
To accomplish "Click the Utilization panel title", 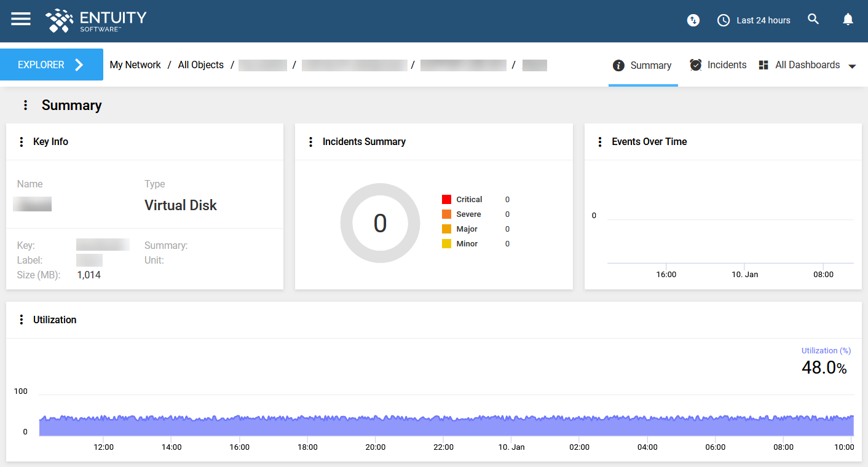I will (55, 320).
